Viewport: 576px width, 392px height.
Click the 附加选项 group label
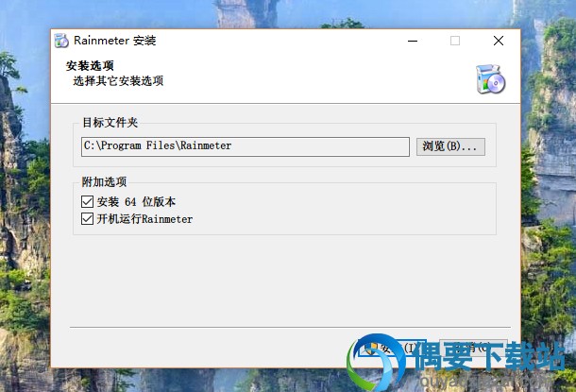pos(104,182)
